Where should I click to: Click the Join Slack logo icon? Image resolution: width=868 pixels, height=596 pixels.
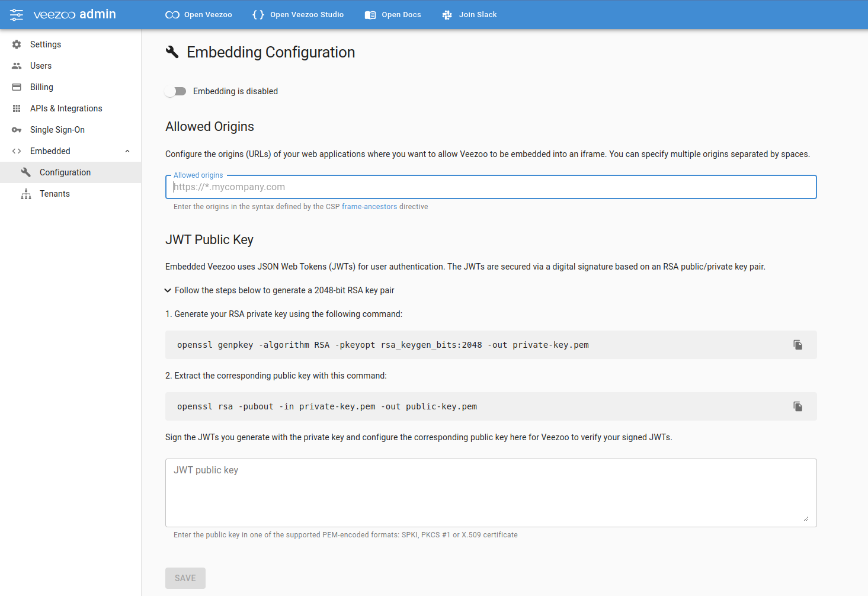click(x=447, y=15)
